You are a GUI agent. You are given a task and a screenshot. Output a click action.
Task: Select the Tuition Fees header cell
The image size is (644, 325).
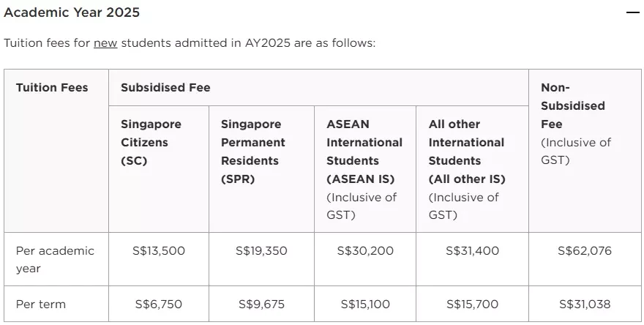click(x=56, y=151)
